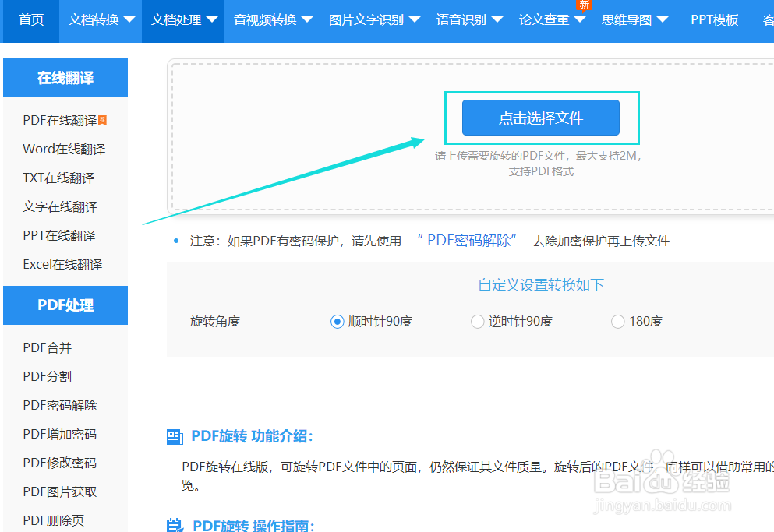
Task: Expand the 音视频转换 dropdown menu
Action: point(272,19)
